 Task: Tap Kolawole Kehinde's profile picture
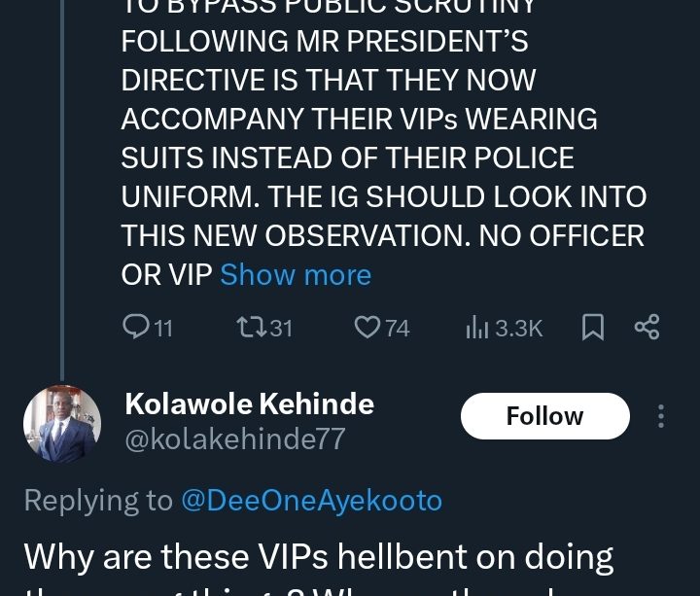[x=62, y=423]
